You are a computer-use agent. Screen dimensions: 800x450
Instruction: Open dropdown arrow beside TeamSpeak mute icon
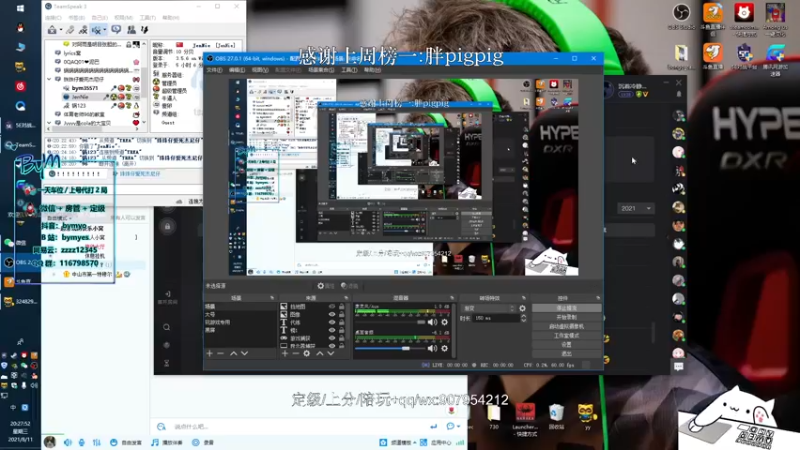coord(104,30)
